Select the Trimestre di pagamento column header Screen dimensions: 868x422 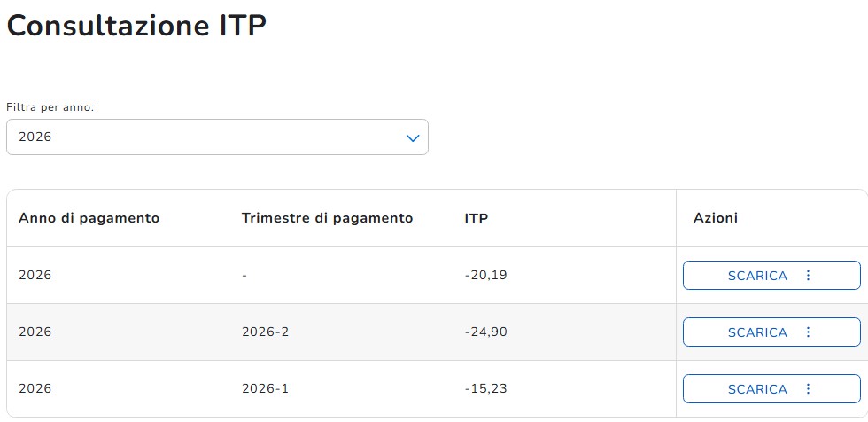click(327, 218)
